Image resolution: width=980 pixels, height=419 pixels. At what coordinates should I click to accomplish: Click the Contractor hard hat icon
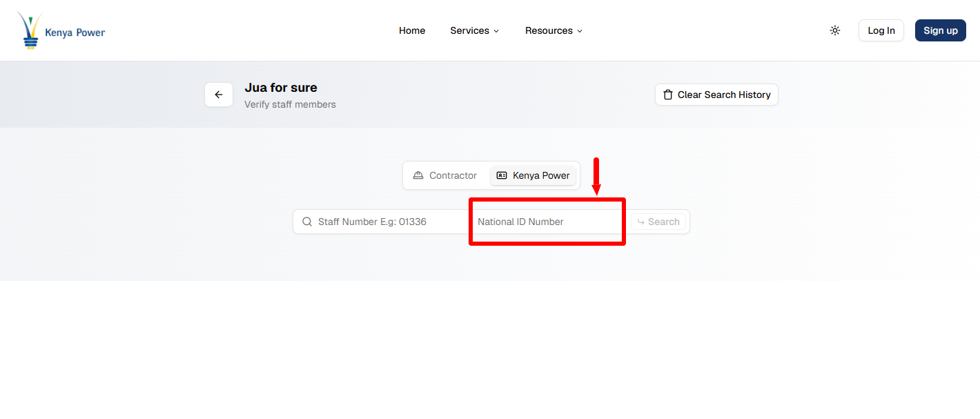point(418,175)
